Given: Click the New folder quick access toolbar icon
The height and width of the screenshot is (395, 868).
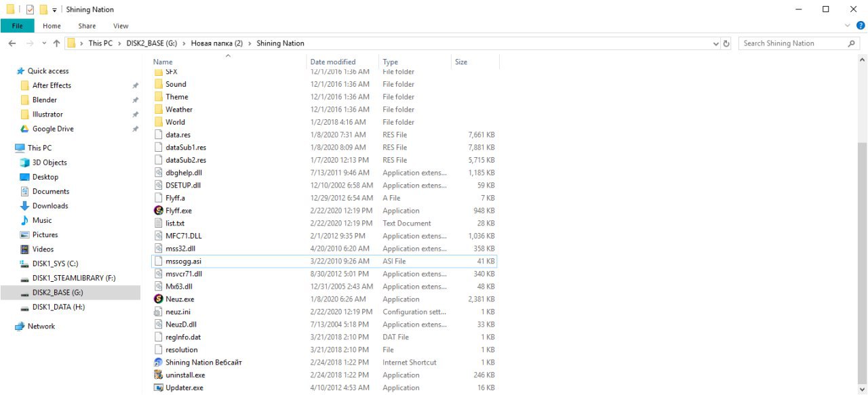Looking at the screenshot, I should (x=43, y=9).
